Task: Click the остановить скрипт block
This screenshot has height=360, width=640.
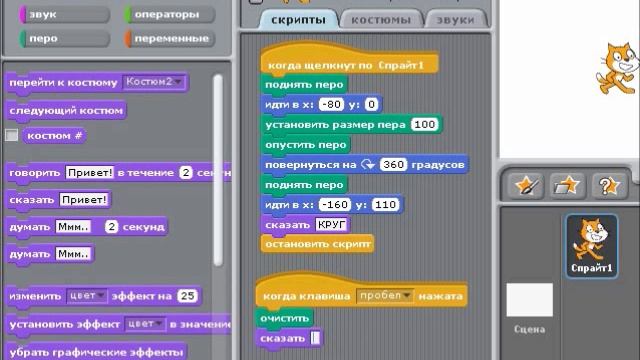Action: point(317,244)
